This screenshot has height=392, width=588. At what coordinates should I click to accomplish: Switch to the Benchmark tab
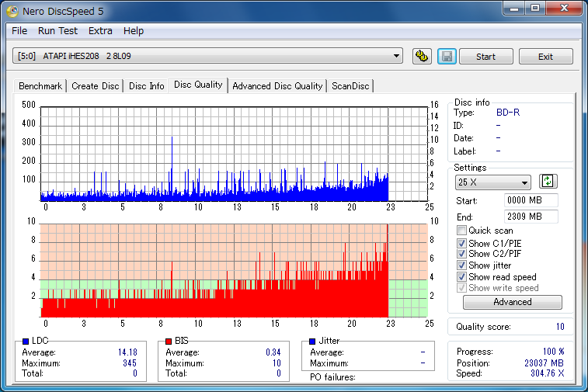click(x=40, y=86)
